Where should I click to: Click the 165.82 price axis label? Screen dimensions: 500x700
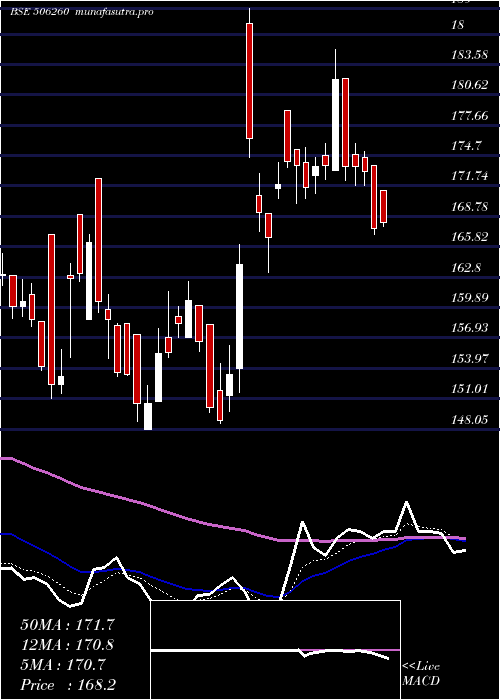coord(470,237)
